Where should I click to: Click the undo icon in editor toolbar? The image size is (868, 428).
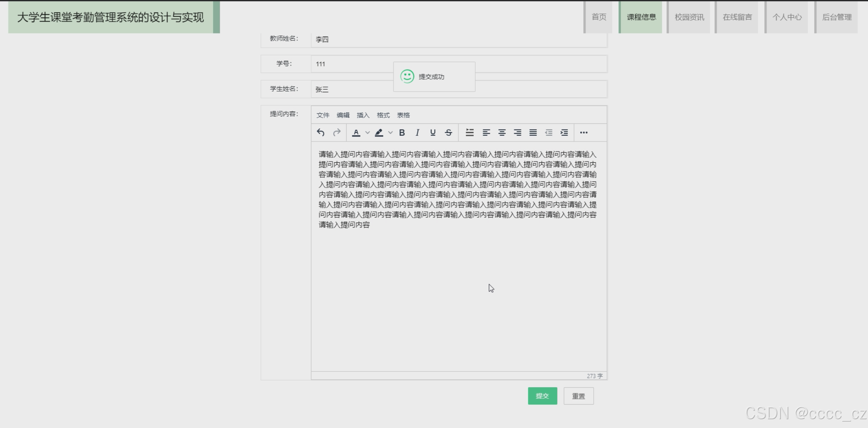pyautogui.click(x=320, y=133)
